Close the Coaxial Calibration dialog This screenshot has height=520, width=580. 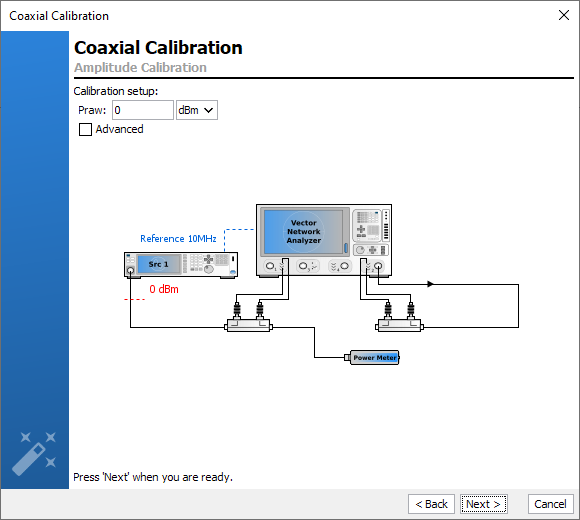tap(564, 15)
